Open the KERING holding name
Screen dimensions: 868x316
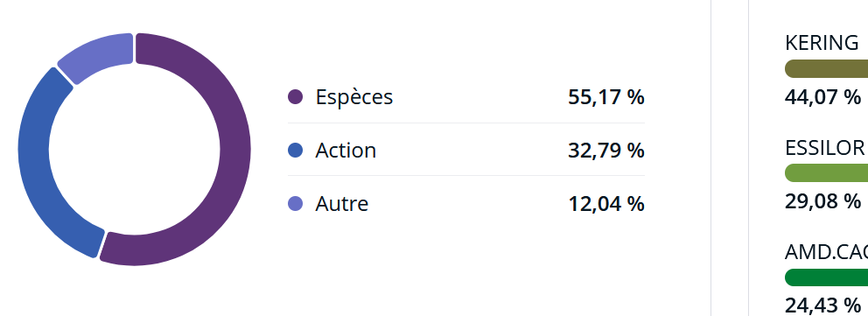822,43
